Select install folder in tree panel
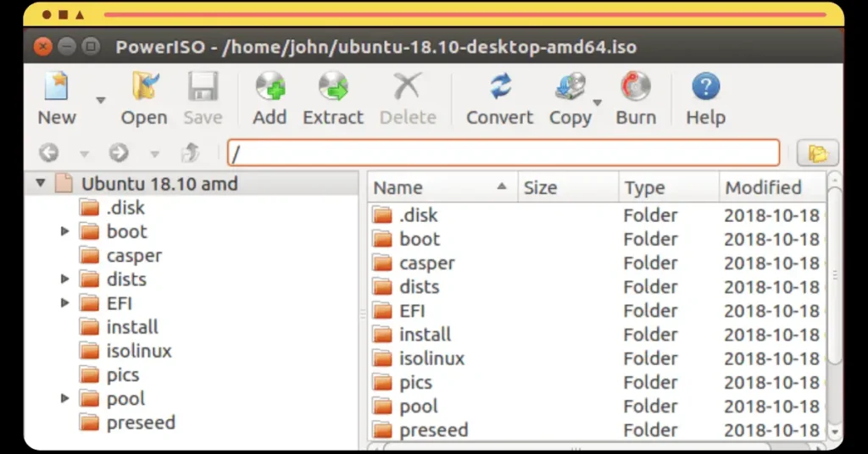Image resolution: width=868 pixels, height=454 pixels. tap(132, 327)
